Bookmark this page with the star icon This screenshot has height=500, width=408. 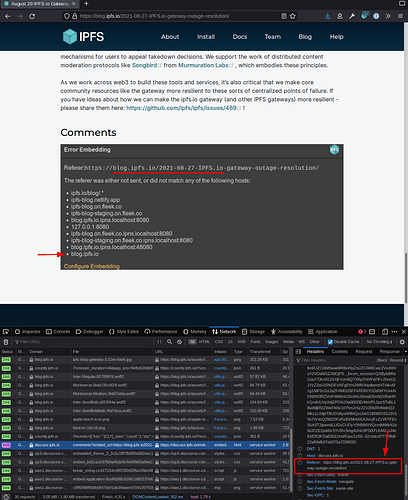[x=293, y=16]
